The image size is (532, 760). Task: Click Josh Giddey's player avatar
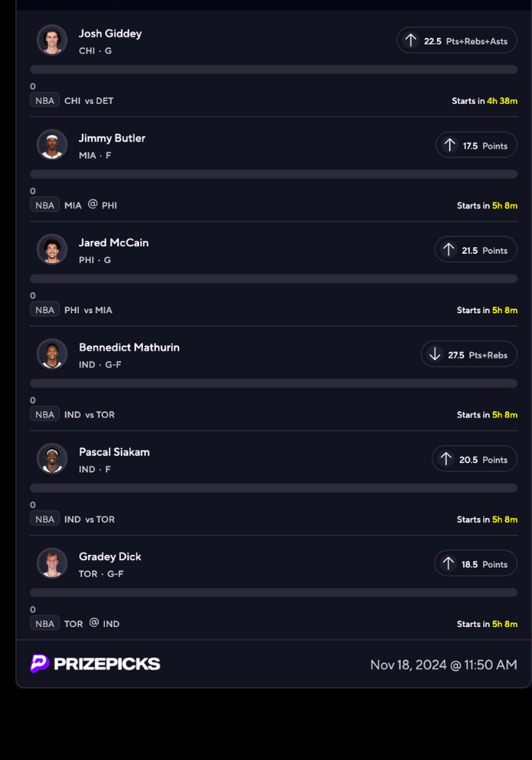52,40
